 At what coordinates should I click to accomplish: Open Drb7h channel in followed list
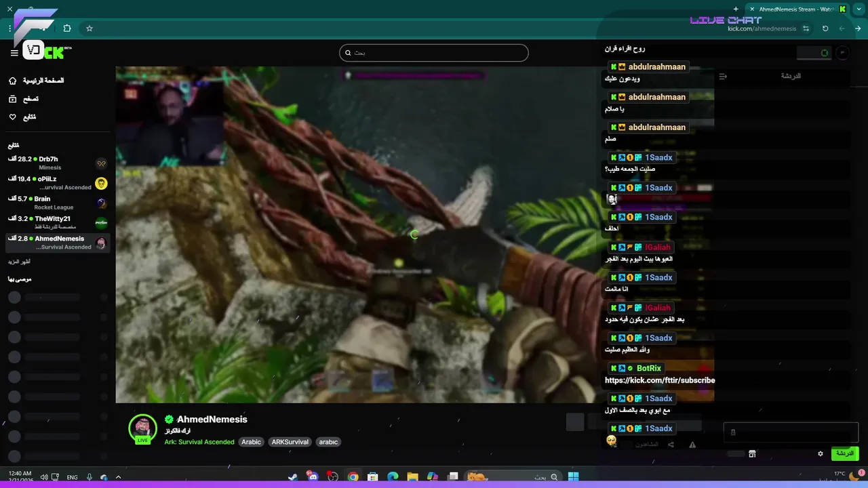coord(58,163)
